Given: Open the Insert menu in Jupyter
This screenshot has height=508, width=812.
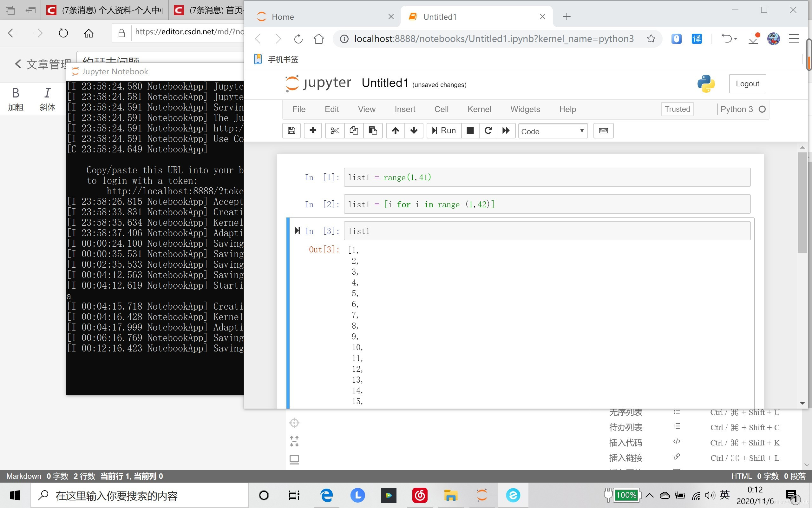Looking at the screenshot, I should [405, 109].
